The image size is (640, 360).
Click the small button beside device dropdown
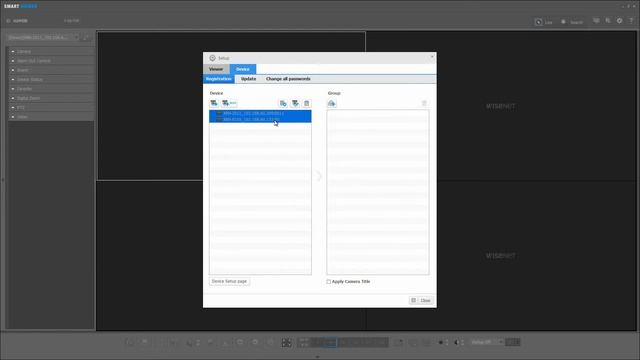(86, 38)
